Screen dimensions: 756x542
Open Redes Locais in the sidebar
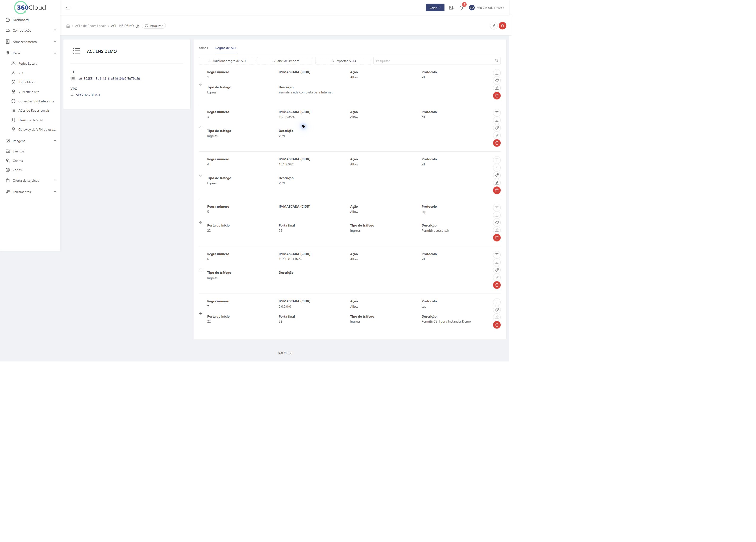(28, 63)
